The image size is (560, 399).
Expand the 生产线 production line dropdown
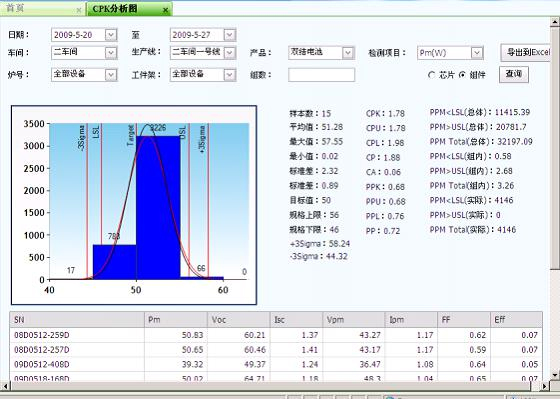tap(230, 53)
